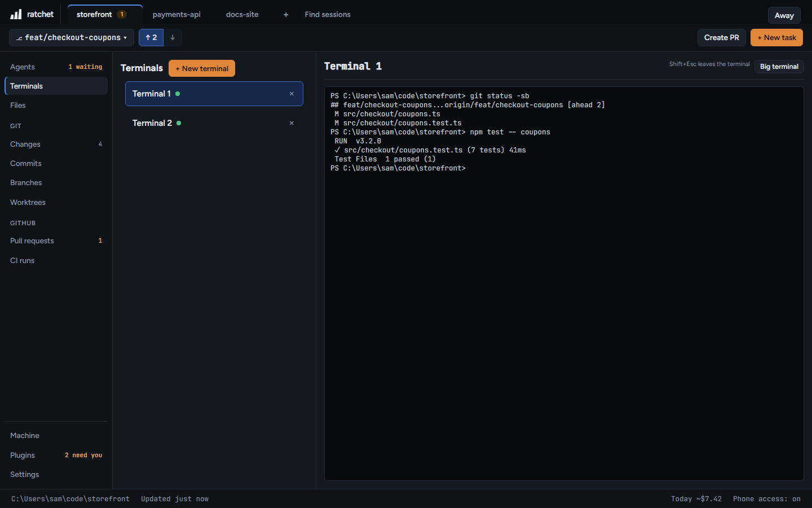This screenshot has height=508, width=812.
Task: Click the RUN v3.2.0 line
Action: 358,141
